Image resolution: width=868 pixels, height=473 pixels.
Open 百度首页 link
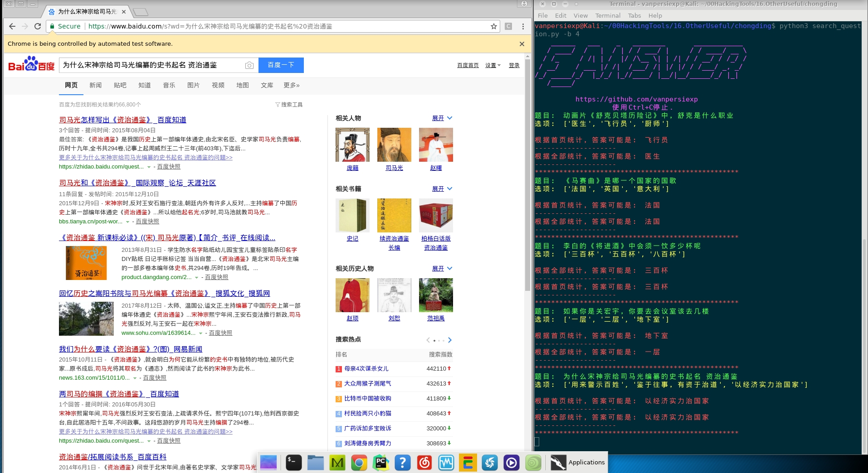[x=468, y=65]
